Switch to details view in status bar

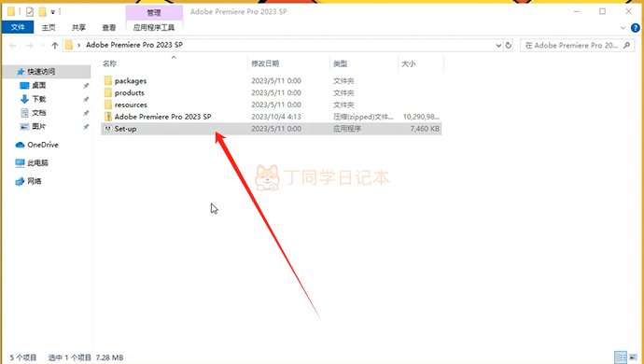621,357
